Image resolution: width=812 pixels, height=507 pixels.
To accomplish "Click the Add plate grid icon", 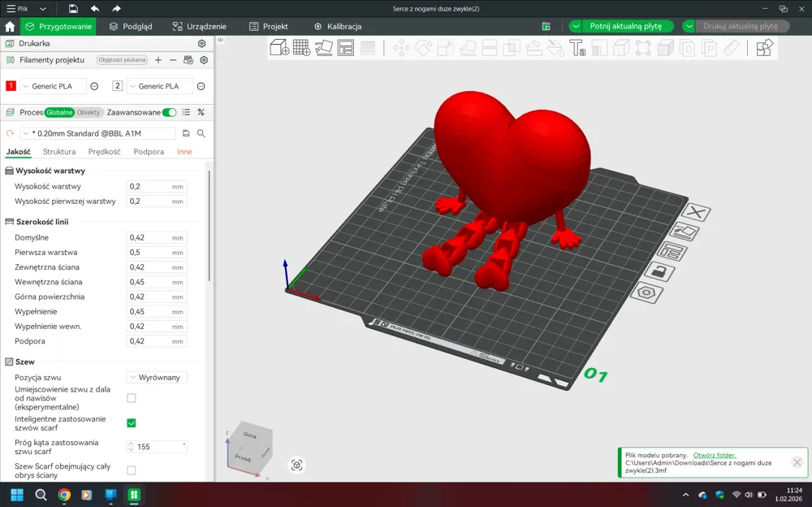I will tap(301, 48).
